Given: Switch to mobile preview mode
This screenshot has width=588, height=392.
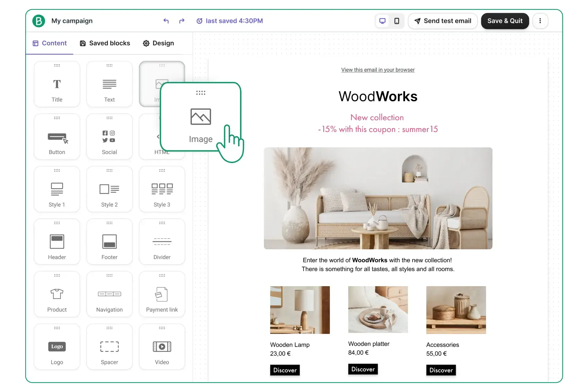Looking at the screenshot, I should point(397,21).
